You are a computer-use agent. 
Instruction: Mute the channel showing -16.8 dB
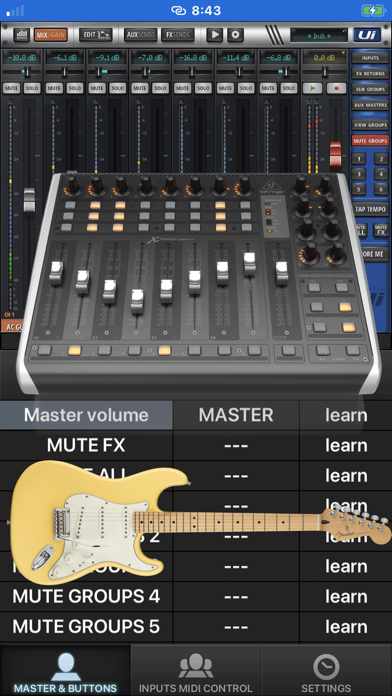click(x=182, y=88)
